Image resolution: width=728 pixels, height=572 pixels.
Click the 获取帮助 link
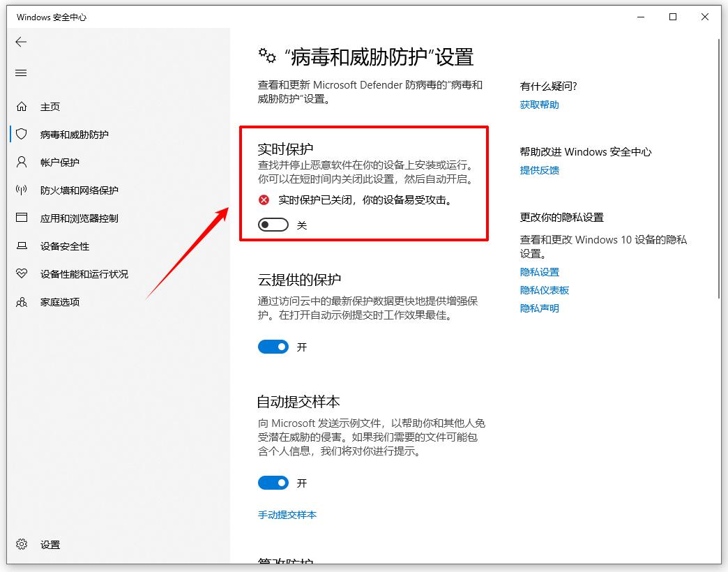(x=539, y=105)
